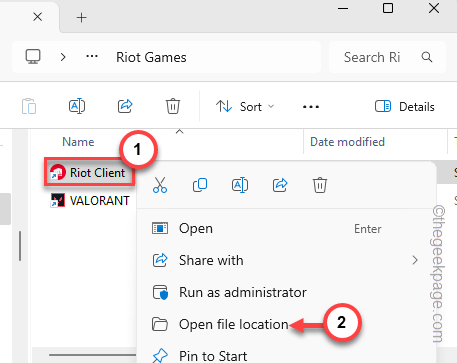The image size is (457, 363).
Task: Click the toolbar Paste clipboard icon
Action: pyautogui.click(x=29, y=107)
